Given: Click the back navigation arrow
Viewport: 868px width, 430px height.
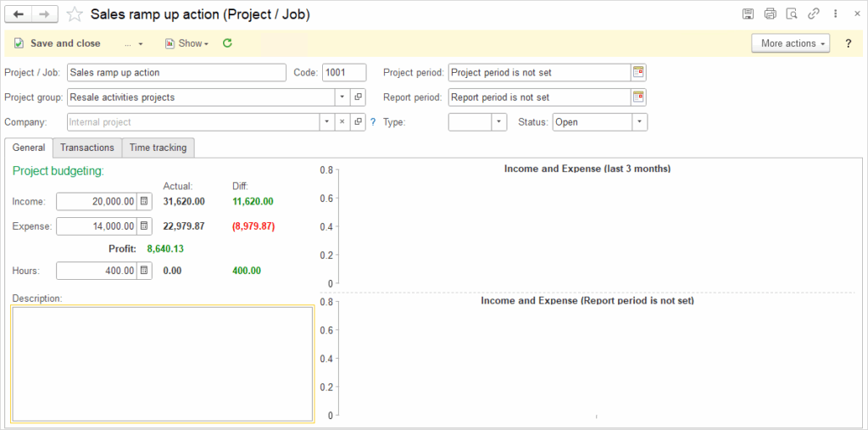Looking at the screenshot, I should pyautogui.click(x=19, y=14).
